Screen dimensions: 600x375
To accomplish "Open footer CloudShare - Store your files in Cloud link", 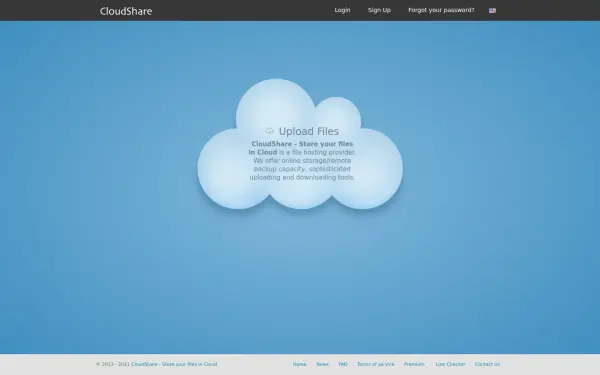I will coord(174,364).
